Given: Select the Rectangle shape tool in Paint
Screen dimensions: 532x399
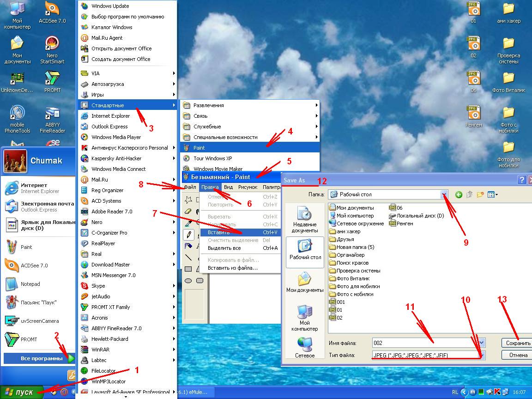Looking at the screenshot, I should pyautogui.click(x=188, y=269).
